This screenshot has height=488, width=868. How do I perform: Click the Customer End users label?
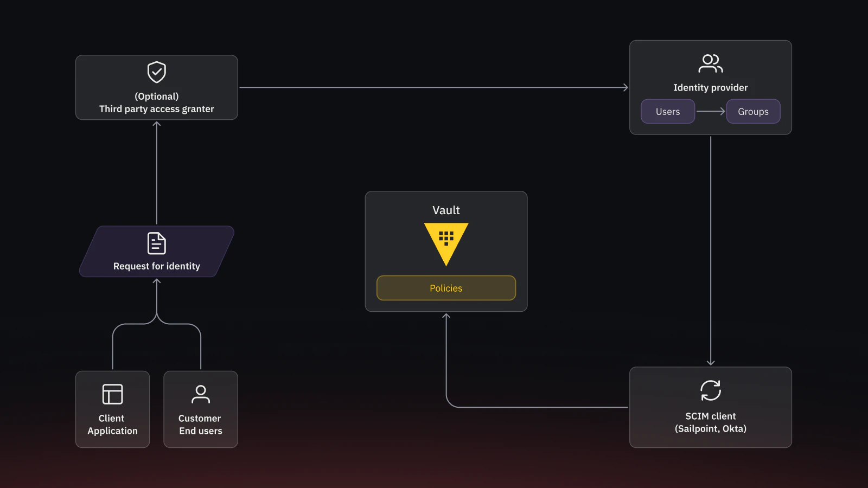pos(201,425)
